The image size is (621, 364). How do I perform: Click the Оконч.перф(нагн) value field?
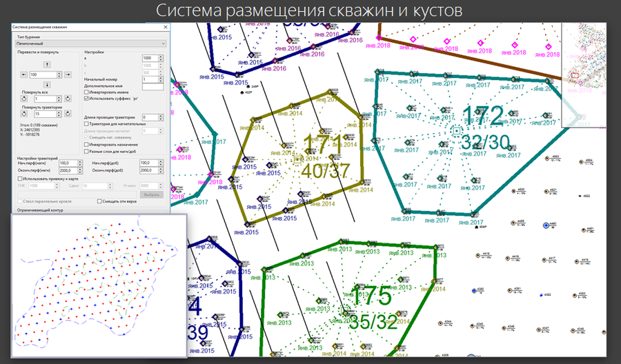[x=68, y=170]
